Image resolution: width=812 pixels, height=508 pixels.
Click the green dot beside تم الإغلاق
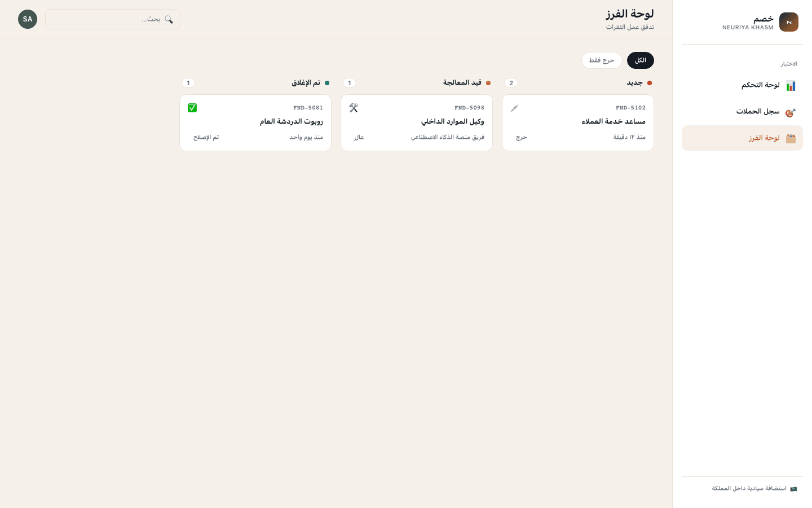point(327,83)
